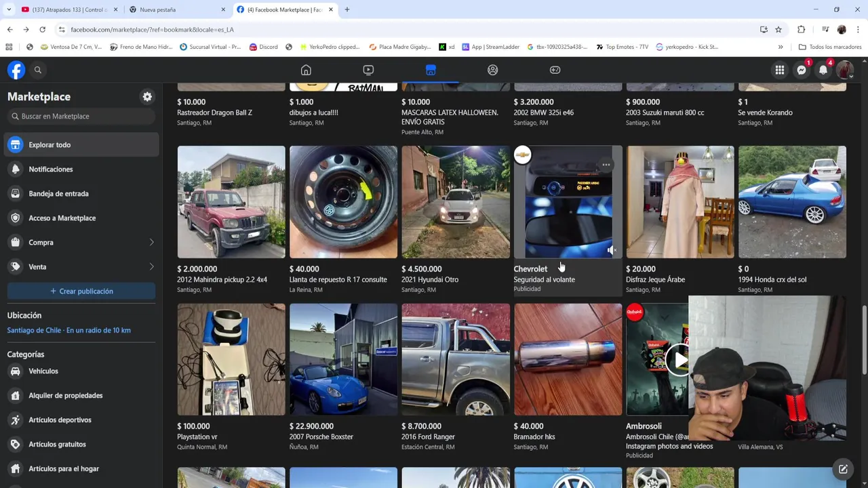Click the Se vende Korando title
This screenshot has height=488, width=868.
click(765, 113)
